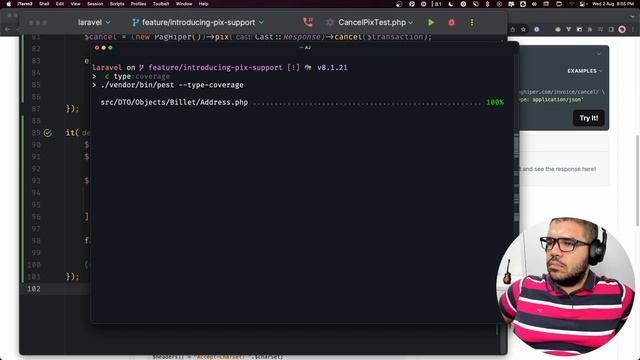Click the src/DTO/Objects/Billet/Address.php path in terminal
Image resolution: width=640 pixels, height=360 pixels.
click(x=174, y=102)
